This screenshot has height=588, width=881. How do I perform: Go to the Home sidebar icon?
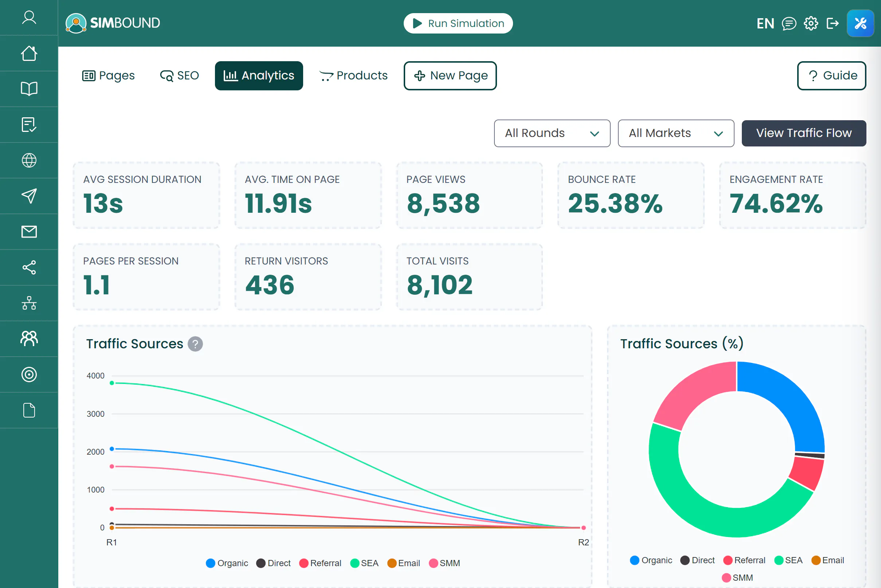pyautogui.click(x=29, y=53)
